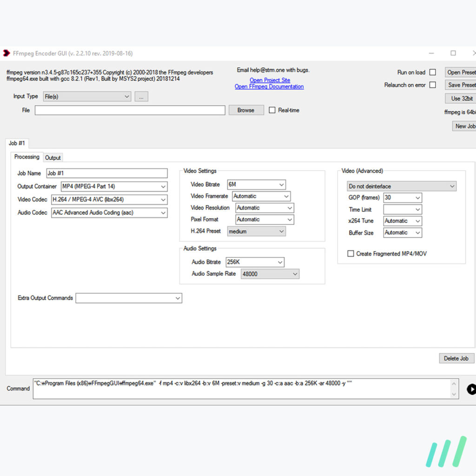Click the New Job button
The image size is (476, 476).
464,126
